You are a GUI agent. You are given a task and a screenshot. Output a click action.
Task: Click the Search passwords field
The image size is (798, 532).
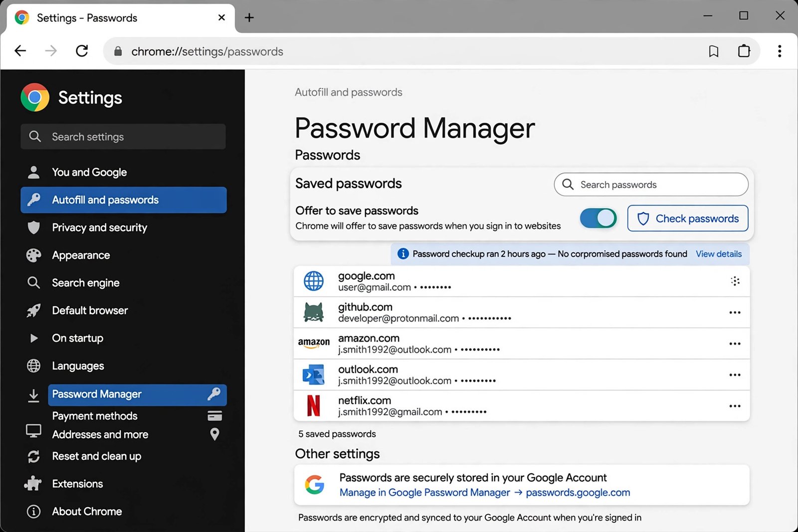click(x=651, y=184)
